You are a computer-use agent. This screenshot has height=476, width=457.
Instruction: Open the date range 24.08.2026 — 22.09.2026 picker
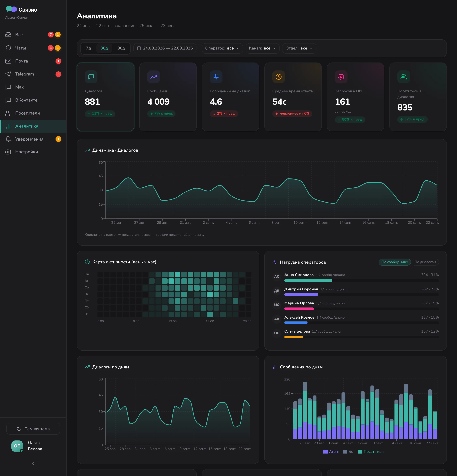[x=165, y=48]
